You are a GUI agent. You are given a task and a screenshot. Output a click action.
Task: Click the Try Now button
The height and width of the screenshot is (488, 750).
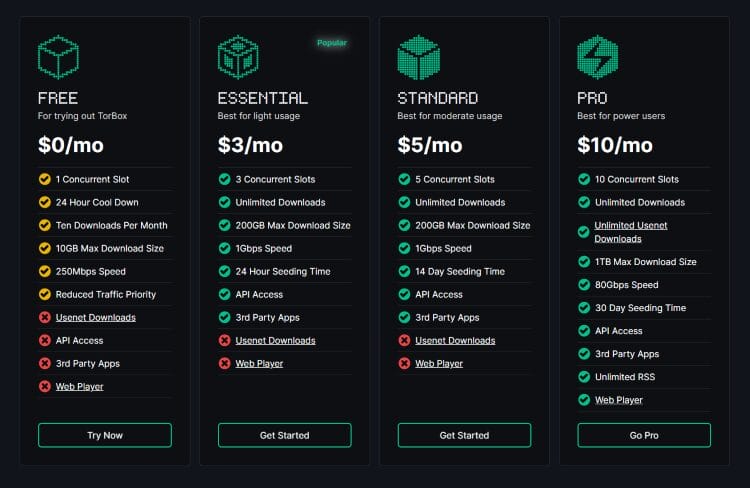[x=105, y=435]
